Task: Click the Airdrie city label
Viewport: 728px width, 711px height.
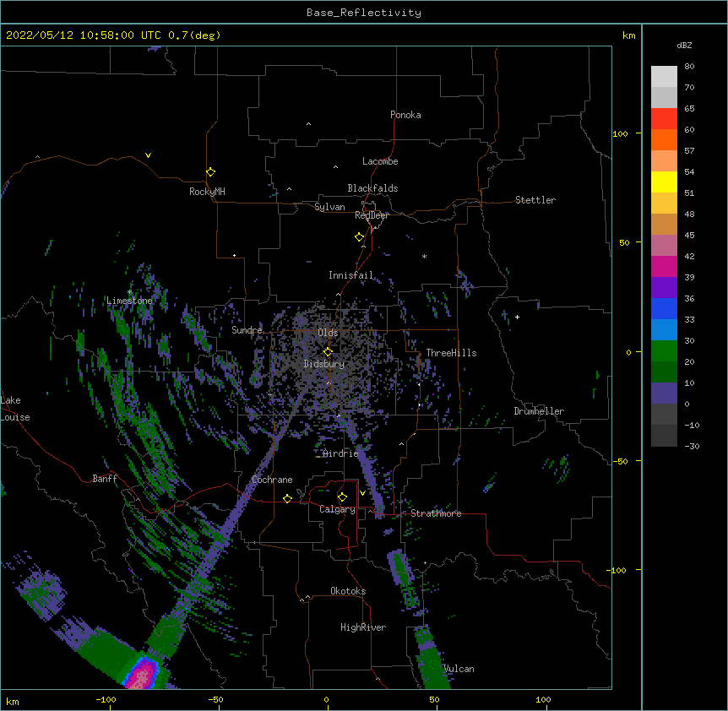Action: [x=341, y=453]
